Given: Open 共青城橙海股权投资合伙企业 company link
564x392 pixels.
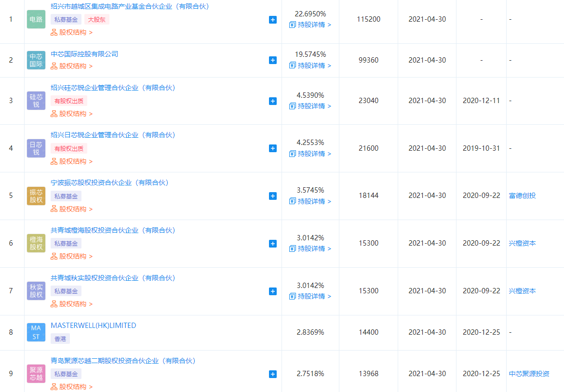Looking at the screenshot, I should point(113,230).
